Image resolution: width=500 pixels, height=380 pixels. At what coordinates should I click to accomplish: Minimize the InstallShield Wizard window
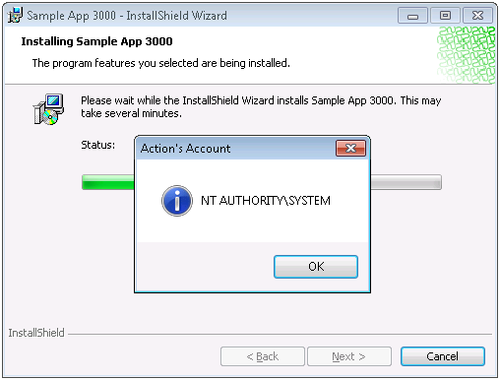click(x=413, y=16)
